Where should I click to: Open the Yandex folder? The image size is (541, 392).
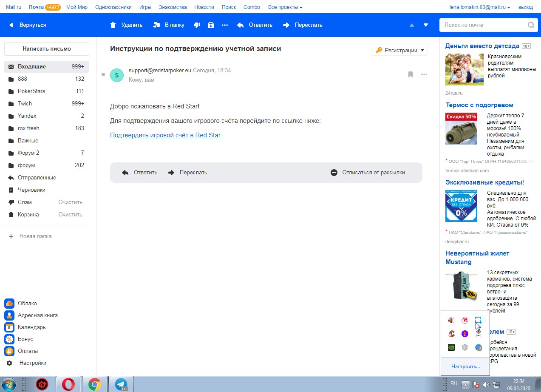coord(47,116)
